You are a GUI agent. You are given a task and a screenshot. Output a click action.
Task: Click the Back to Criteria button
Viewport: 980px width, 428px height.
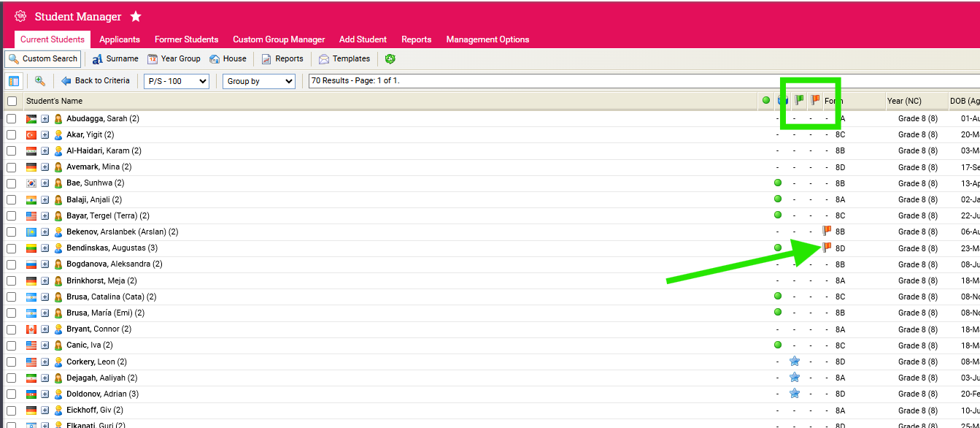(96, 81)
